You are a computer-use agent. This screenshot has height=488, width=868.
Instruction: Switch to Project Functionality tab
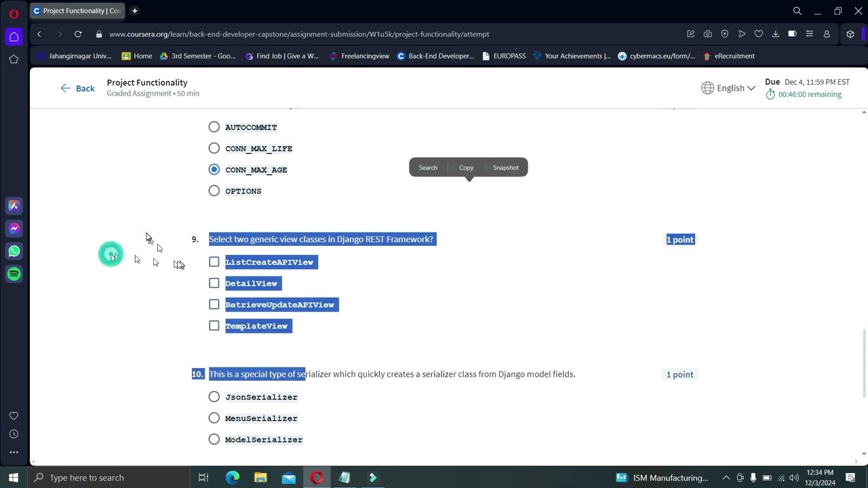[77, 11]
